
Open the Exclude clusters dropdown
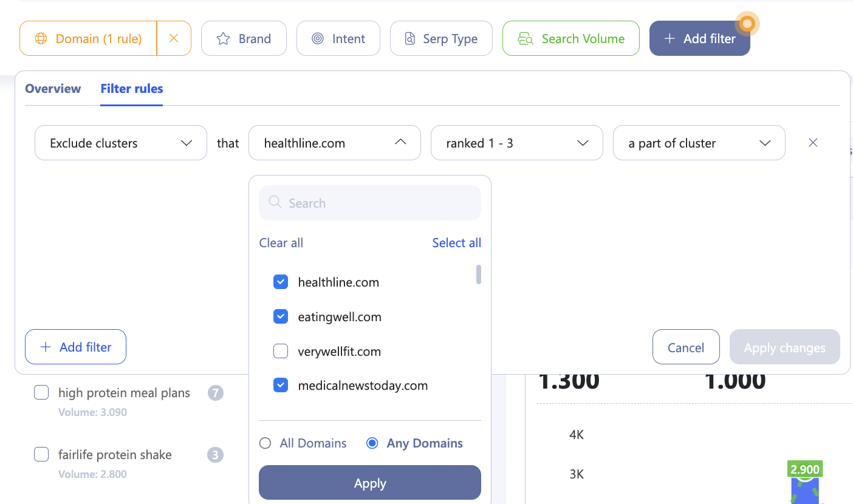tap(121, 143)
